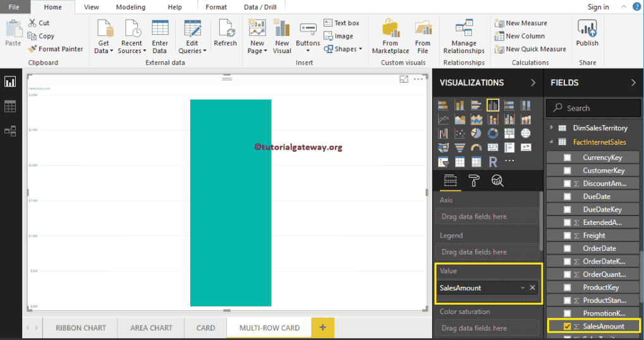This screenshot has width=644, height=340.
Task: Select the Ribbon chart visual icon
Action: pyautogui.click(x=526, y=119)
